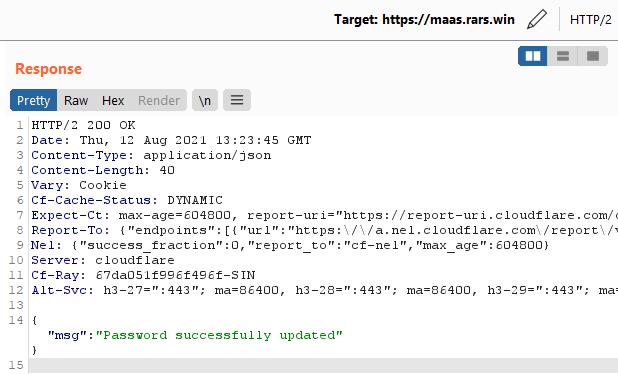Select combined single-pane layout icon
This screenshot has width=618, height=374.
coord(593,56)
